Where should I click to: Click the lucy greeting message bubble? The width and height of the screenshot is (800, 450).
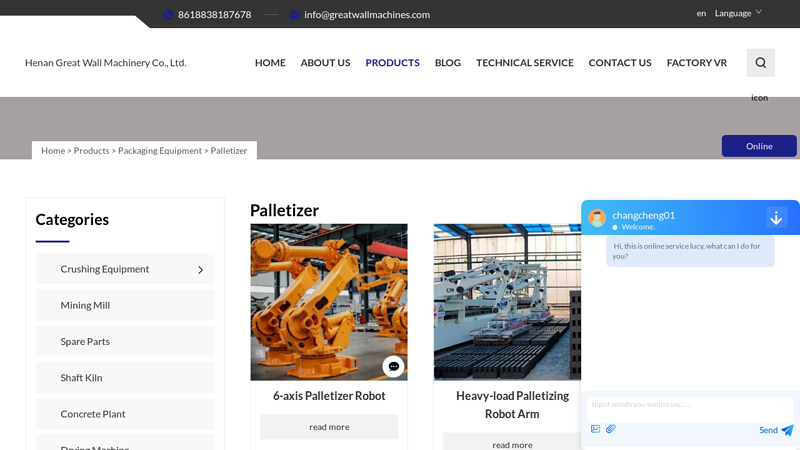click(690, 251)
